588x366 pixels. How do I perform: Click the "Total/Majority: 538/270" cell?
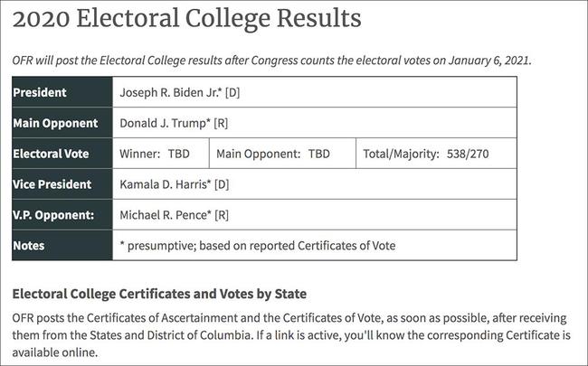point(435,154)
